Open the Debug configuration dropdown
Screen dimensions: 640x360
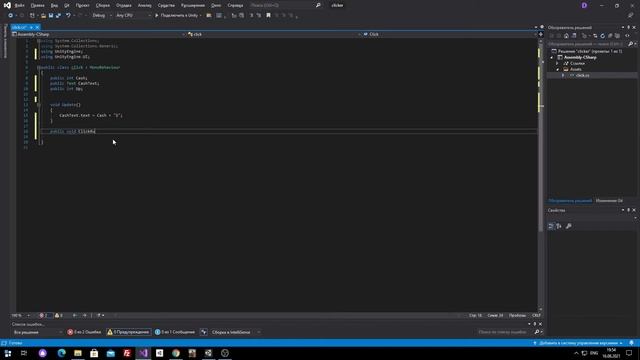click(x=102, y=16)
